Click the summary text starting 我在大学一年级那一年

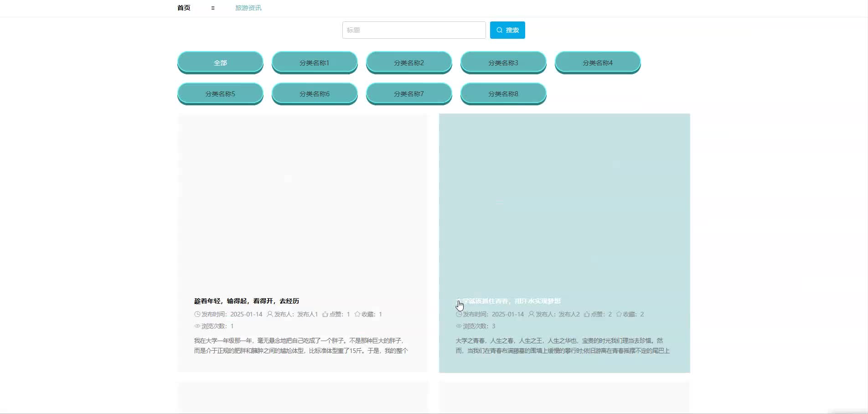coord(301,346)
